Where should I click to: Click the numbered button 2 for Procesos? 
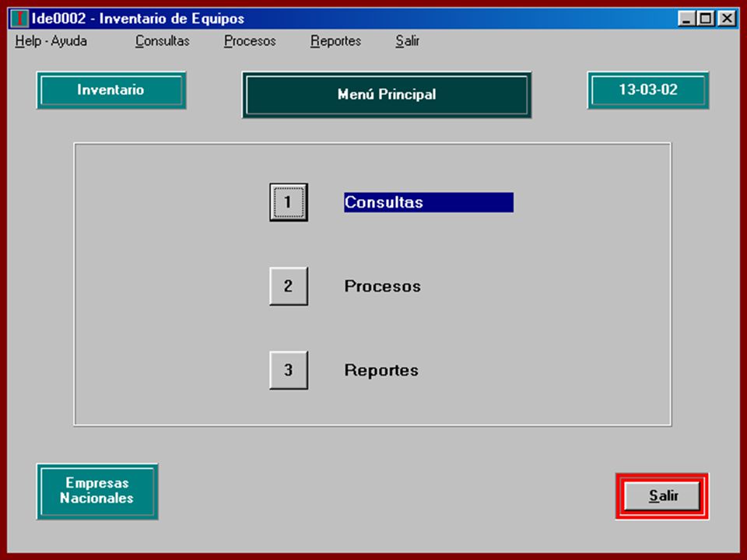click(x=289, y=285)
